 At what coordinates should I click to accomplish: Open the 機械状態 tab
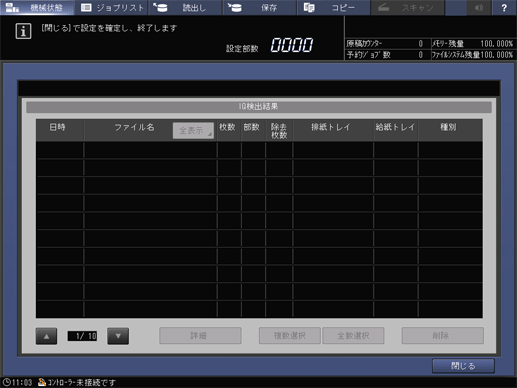click(x=37, y=7)
